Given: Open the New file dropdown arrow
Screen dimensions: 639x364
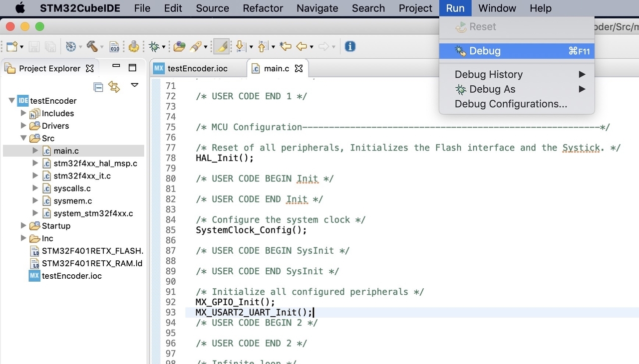Looking at the screenshot, I should [21, 47].
